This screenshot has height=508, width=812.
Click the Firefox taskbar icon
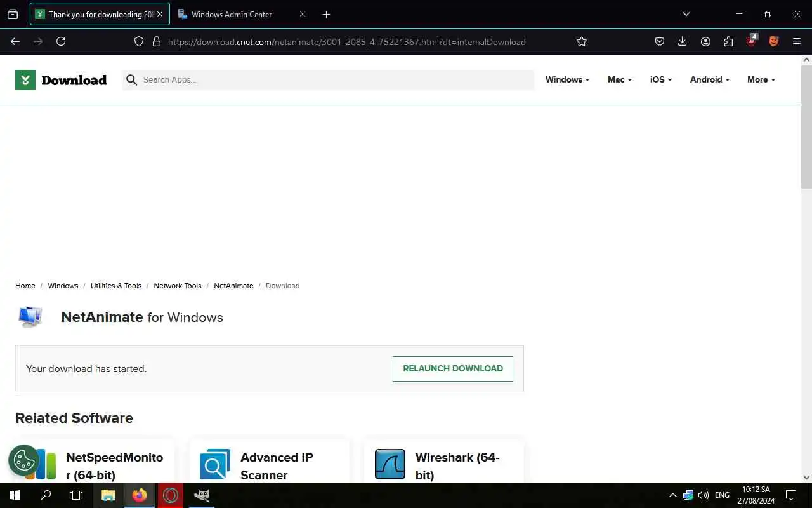pos(140,495)
